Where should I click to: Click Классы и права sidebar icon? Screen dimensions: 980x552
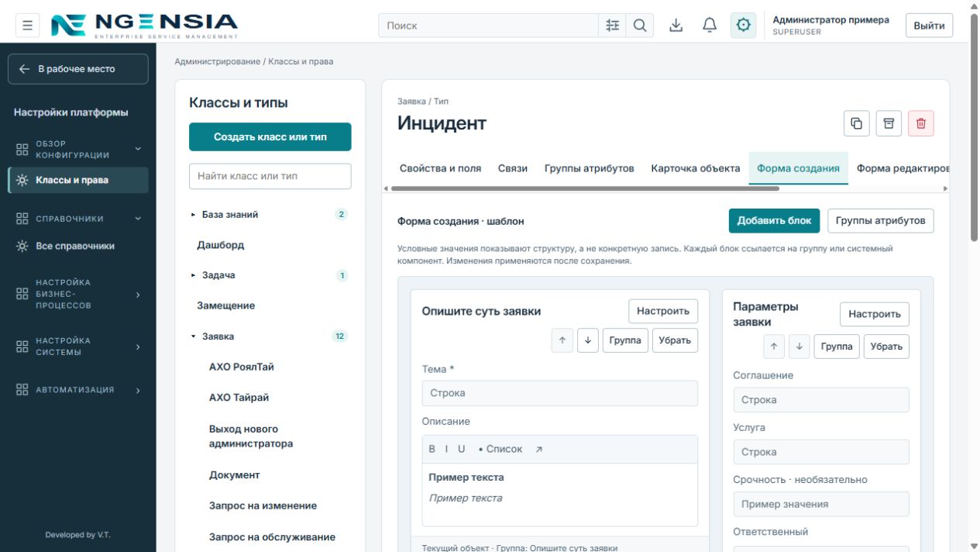click(22, 180)
